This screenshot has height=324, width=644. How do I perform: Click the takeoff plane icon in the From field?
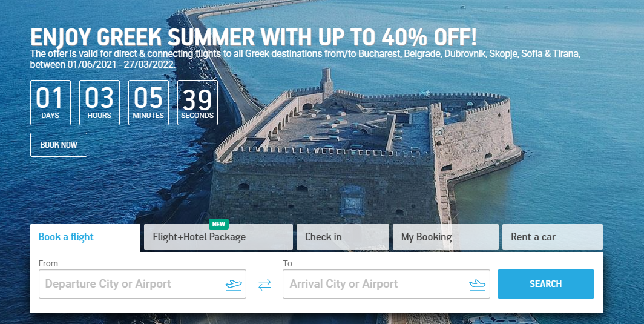tap(234, 285)
